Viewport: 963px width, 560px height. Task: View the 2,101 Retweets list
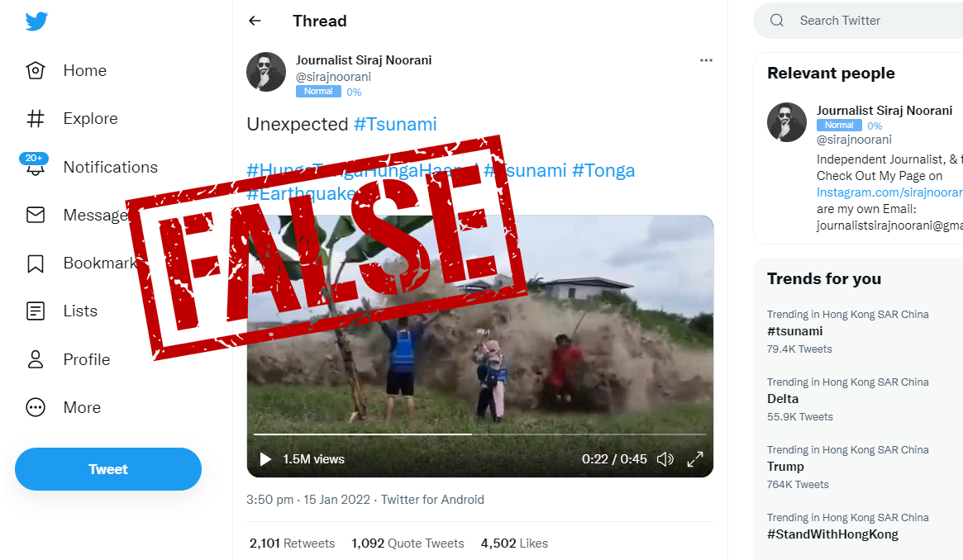pyautogui.click(x=292, y=543)
